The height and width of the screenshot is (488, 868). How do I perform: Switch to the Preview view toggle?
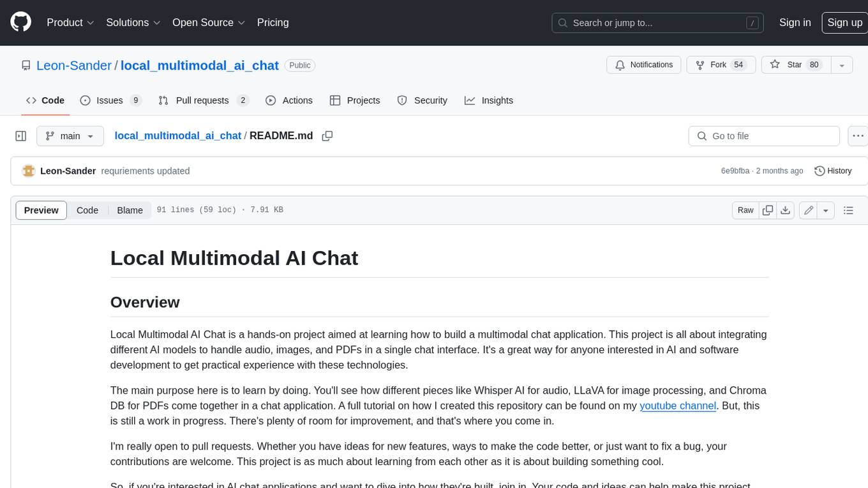(x=41, y=210)
